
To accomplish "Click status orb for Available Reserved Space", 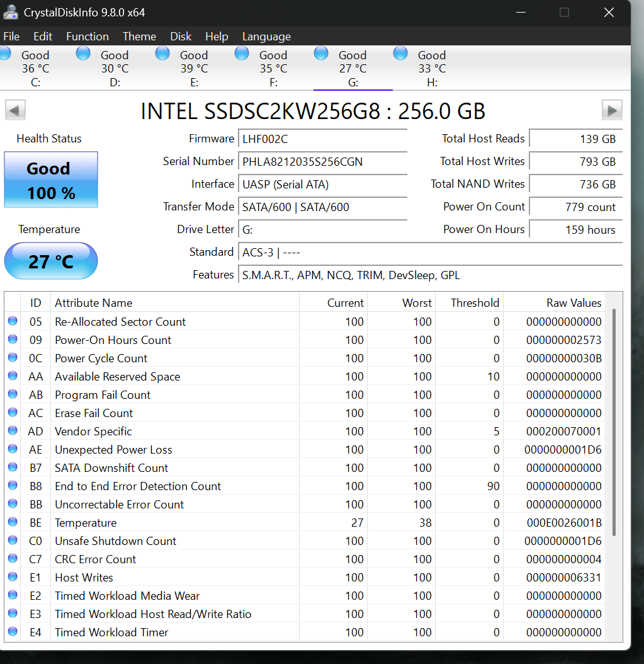I will [x=13, y=375].
